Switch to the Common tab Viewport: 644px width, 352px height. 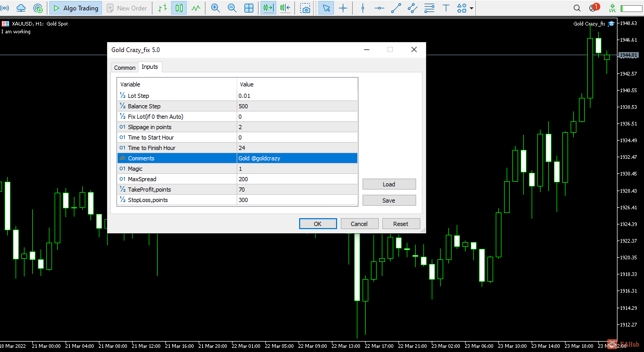[125, 68]
